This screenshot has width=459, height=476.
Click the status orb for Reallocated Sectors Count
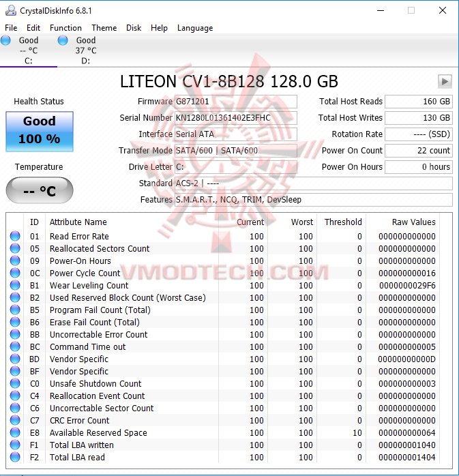15,248
